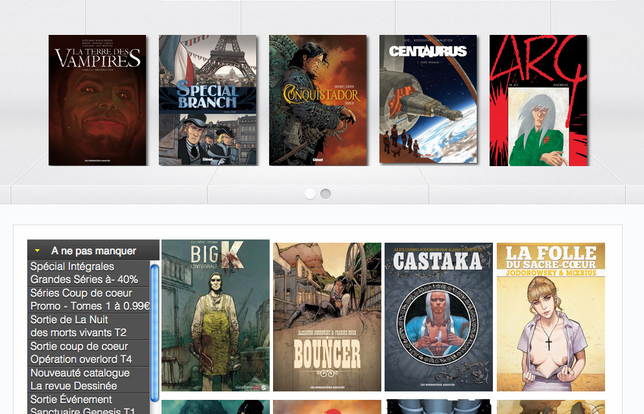Open the Special Branch comic cover
This screenshot has width=644, height=414.
(208, 100)
